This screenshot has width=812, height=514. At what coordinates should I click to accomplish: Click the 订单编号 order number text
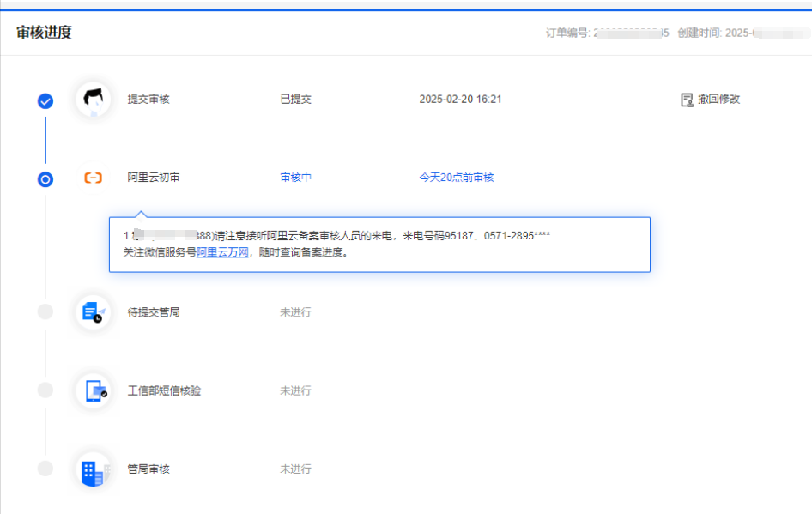click(x=606, y=33)
